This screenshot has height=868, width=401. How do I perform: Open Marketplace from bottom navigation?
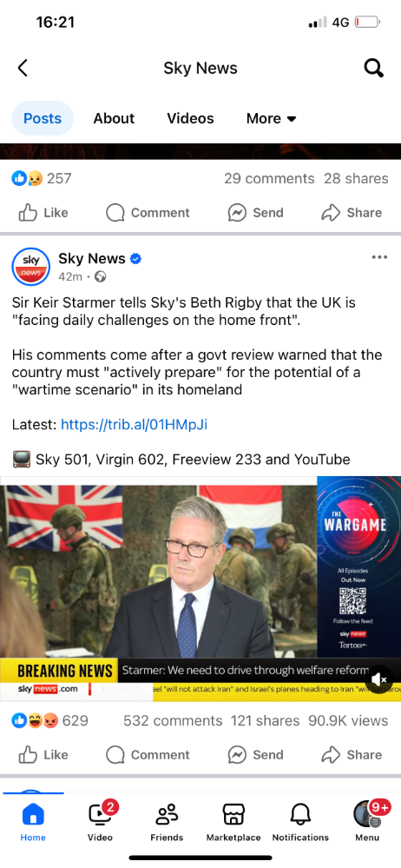point(233,821)
